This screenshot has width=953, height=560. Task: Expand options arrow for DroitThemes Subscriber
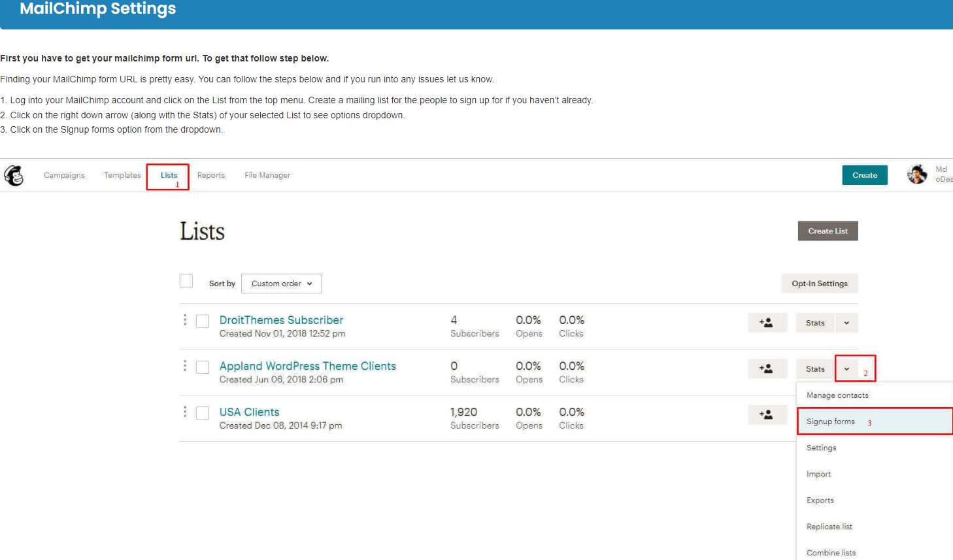click(x=846, y=323)
